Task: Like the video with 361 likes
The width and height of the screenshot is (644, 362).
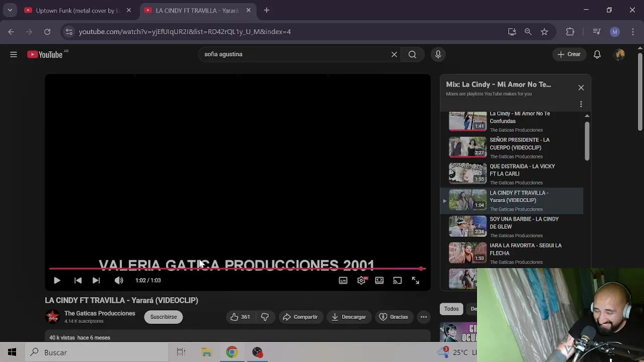Action: point(240,317)
